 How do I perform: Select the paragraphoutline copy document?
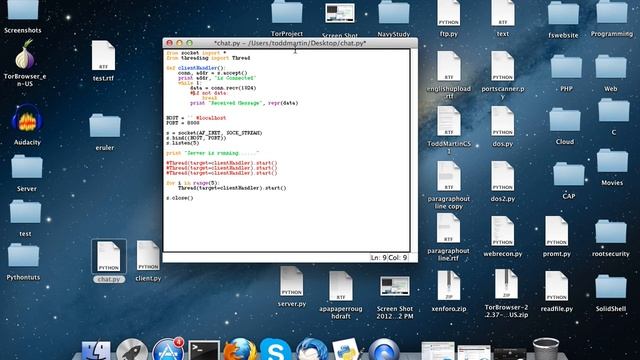[x=449, y=176]
